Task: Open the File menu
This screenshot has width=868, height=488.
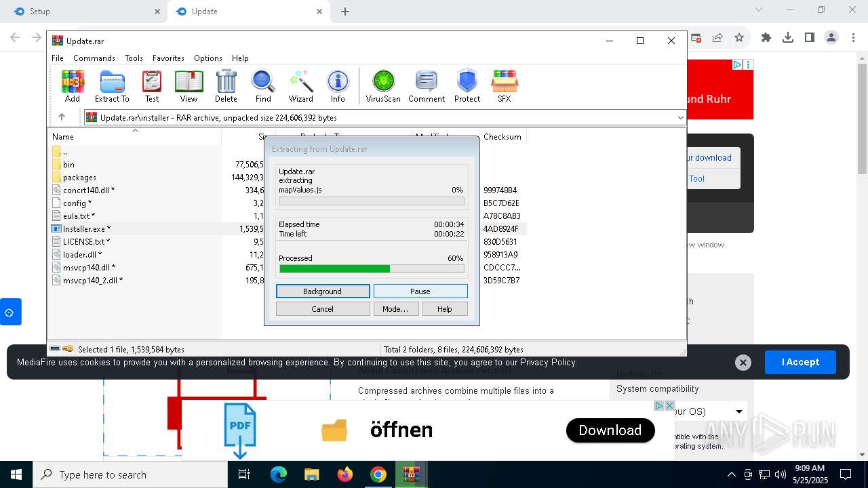Action: 58,58
